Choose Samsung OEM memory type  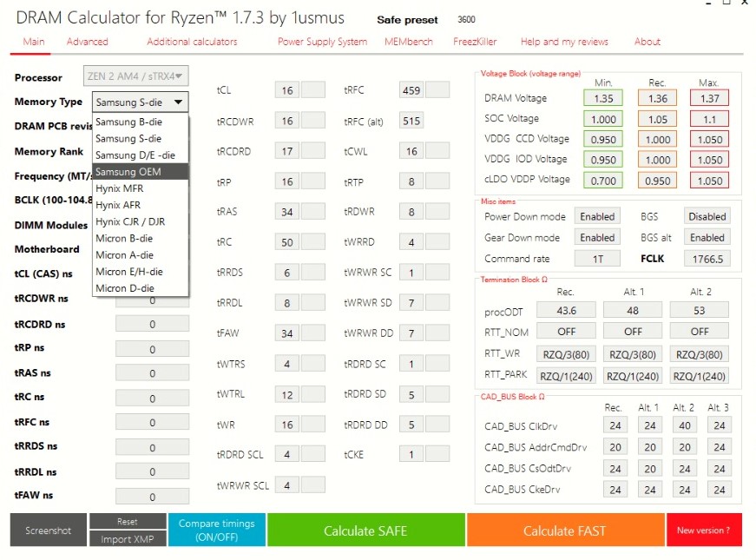click(140, 172)
